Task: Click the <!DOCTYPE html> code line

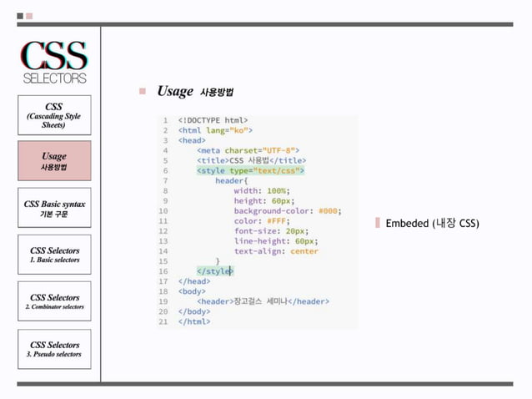Action: 213,120
